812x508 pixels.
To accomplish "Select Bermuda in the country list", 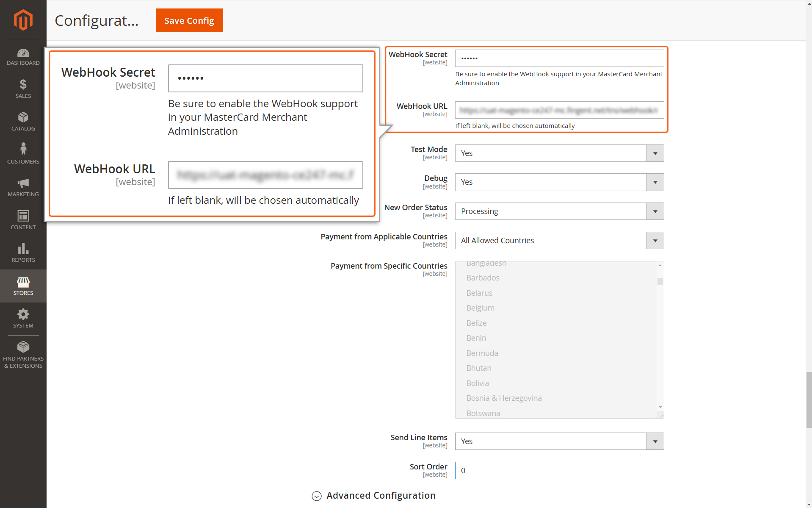I will tap(482, 353).
